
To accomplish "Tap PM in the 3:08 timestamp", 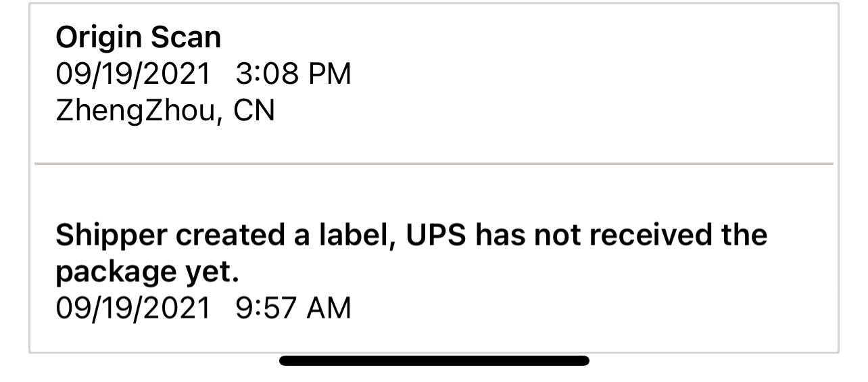I will [329, 74].
